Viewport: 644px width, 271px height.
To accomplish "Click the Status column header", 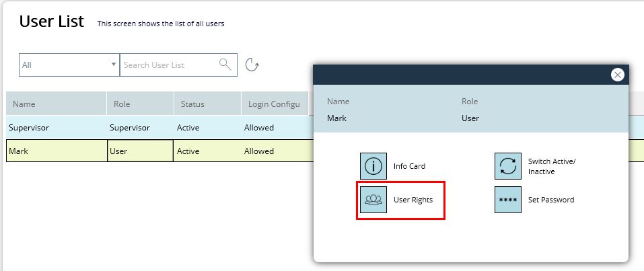I will click(x=207, y=104).
